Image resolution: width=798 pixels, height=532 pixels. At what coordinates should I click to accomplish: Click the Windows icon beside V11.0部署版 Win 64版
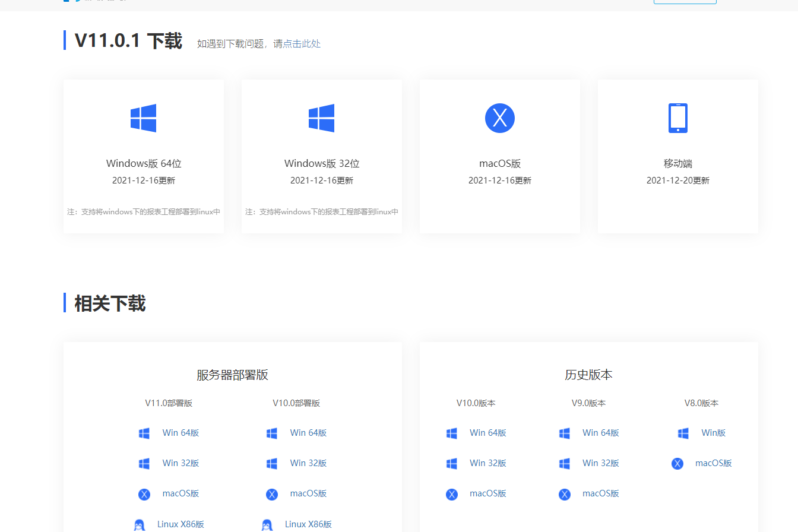[x=144, y=433]
